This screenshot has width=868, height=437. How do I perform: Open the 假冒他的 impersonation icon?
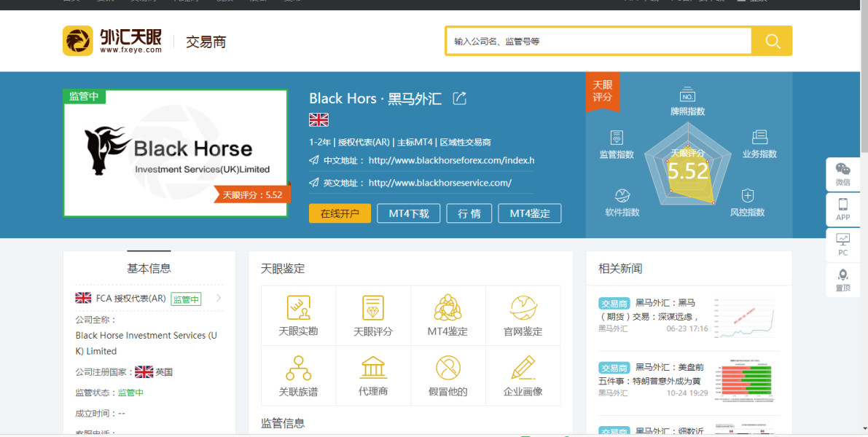[x=447, y=369]
